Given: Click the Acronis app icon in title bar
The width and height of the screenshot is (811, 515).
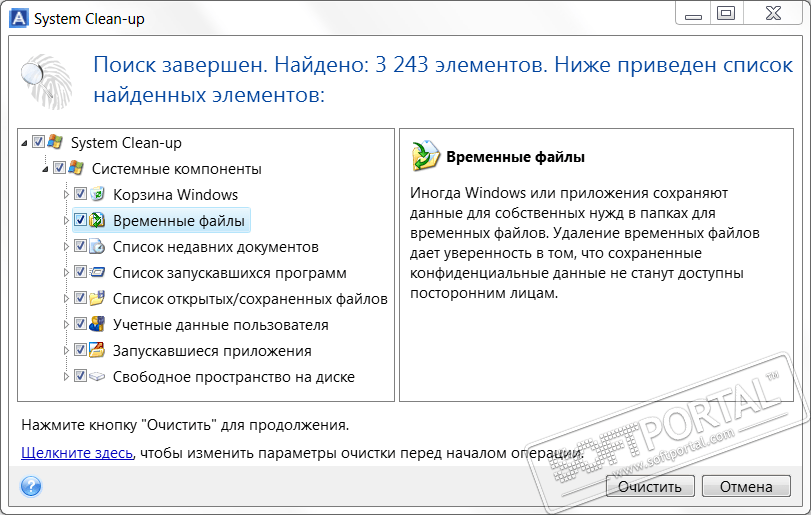Looking at the screenshot, I should tap(19, 18).
